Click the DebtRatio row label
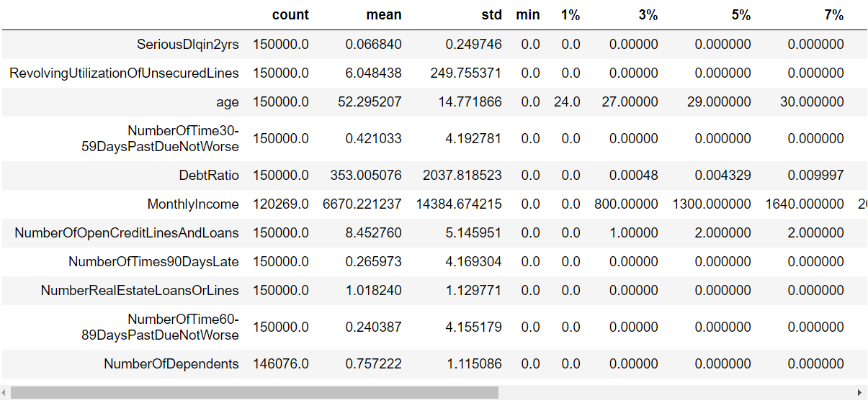 (209, 175)
